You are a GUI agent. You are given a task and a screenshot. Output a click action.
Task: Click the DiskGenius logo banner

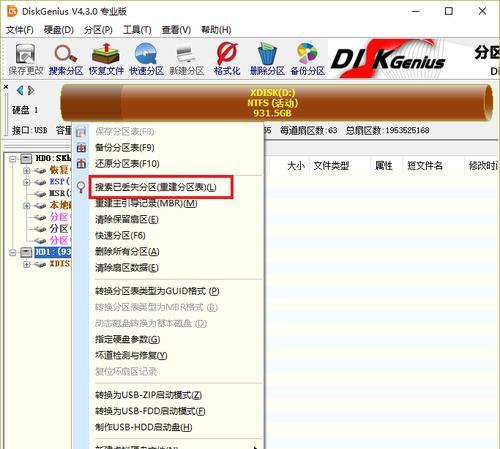point(388,59)
